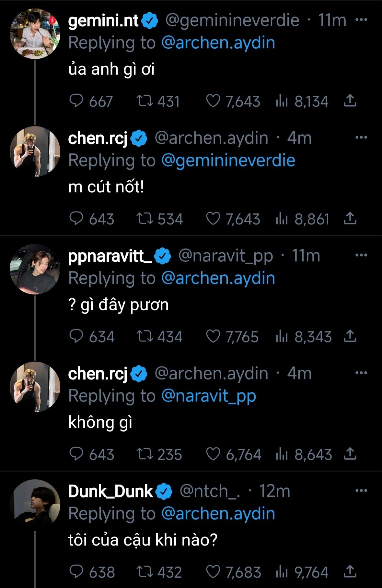Screen dimensions: 382x588
Task: Reply to chen.rcj's "không gì" tweet
Action: (x=76, y=454)
